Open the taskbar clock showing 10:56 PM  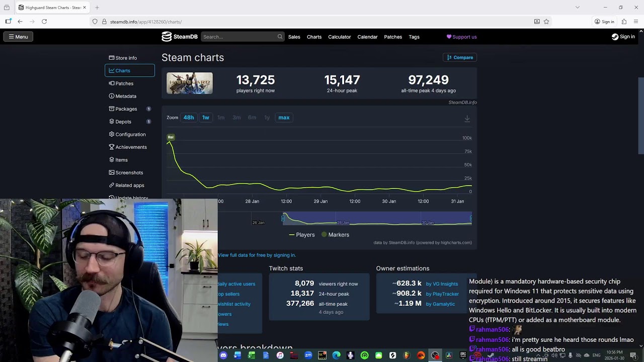click(x=613, y=355)
